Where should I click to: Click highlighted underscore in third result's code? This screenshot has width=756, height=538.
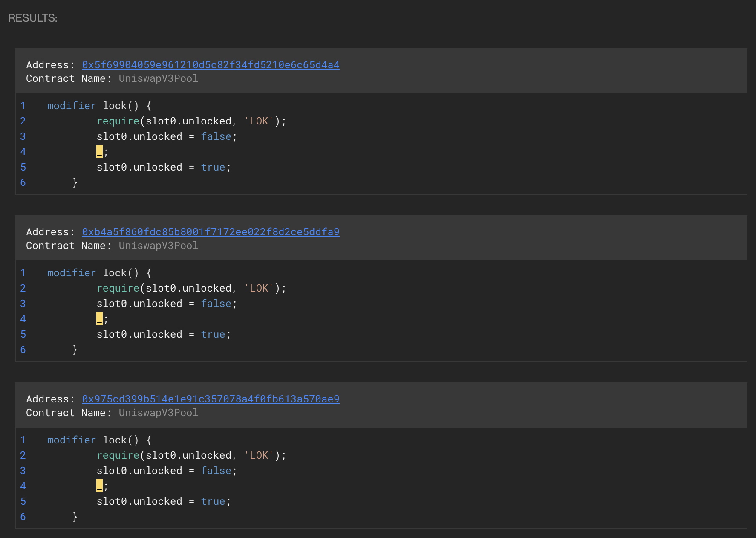(99, 486)
